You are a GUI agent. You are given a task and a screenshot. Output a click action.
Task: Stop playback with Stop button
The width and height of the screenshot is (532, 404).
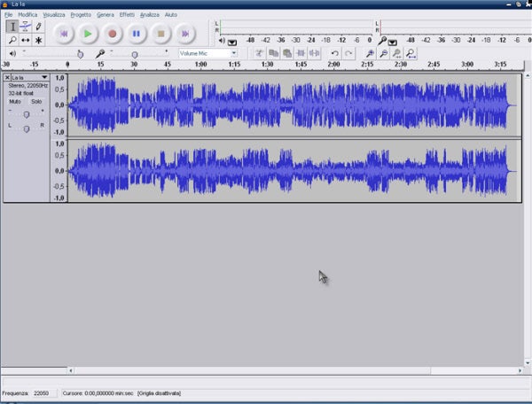pyautogui.click(x=160, y=34)
